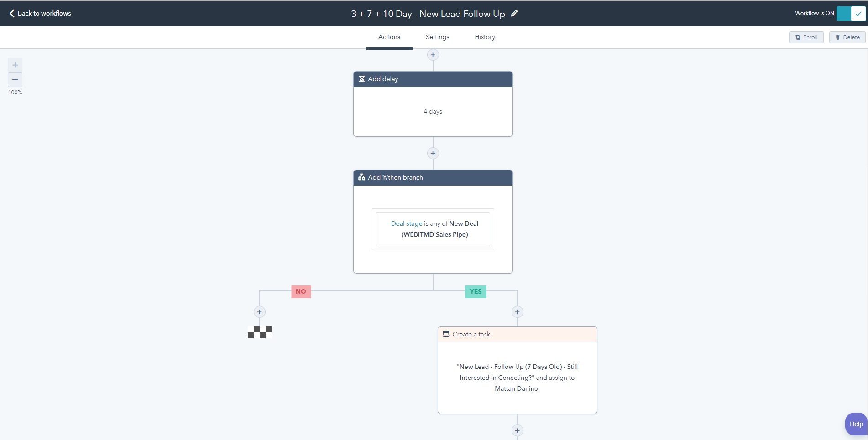Image resolution: width=868 pixels, height=440 pixels.
Task: Click the task card icon on Create a task header
Action: click(x=446, y=334)
